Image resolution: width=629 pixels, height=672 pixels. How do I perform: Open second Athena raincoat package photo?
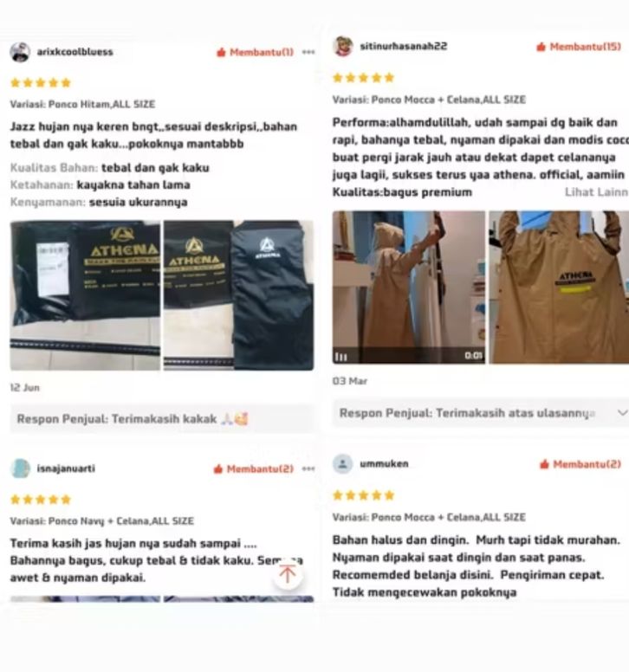(239, 295)
